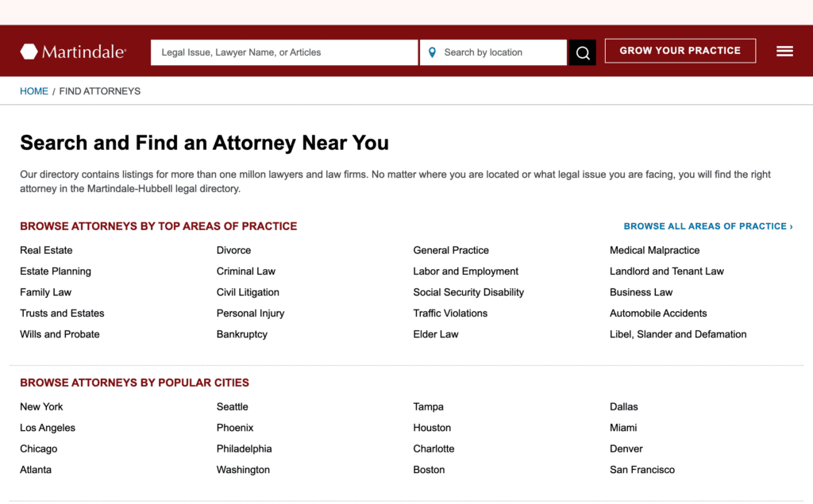Browse Houston attorneys

click(x=432, y=428)
